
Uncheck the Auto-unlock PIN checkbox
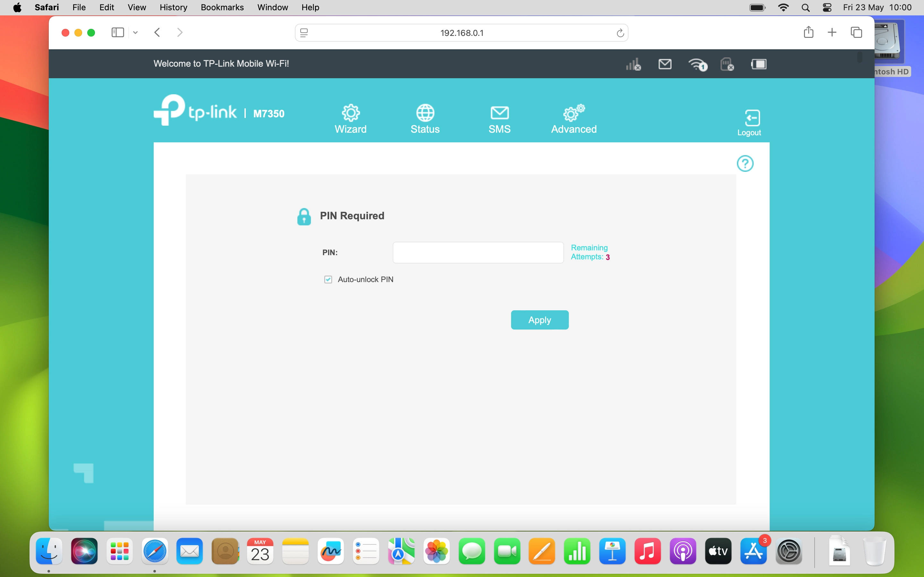click(328, 279)
